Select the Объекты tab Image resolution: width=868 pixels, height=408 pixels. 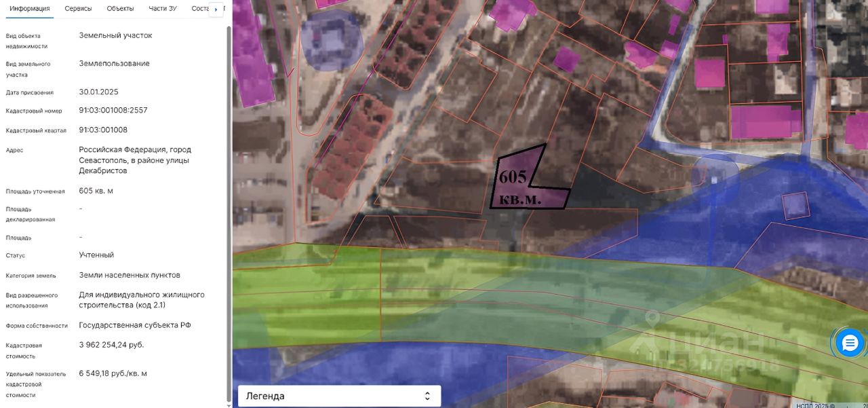[x=120, y=9]
